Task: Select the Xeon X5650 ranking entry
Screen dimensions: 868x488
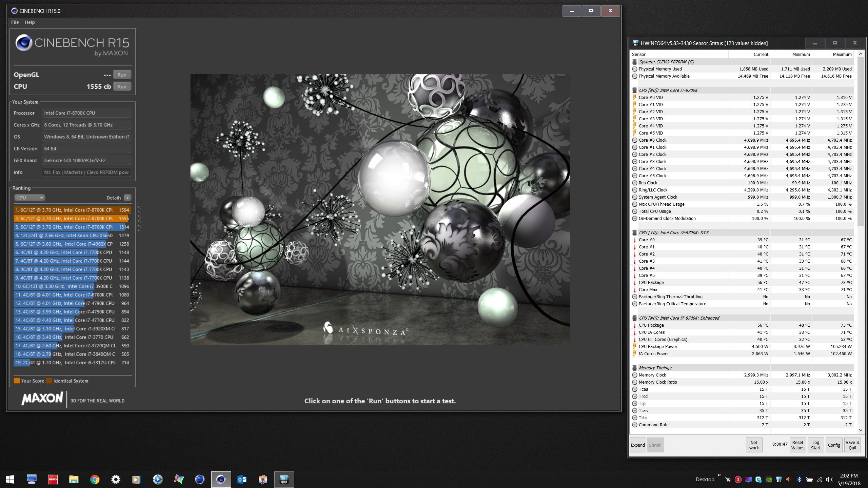Action: (72, 236)
